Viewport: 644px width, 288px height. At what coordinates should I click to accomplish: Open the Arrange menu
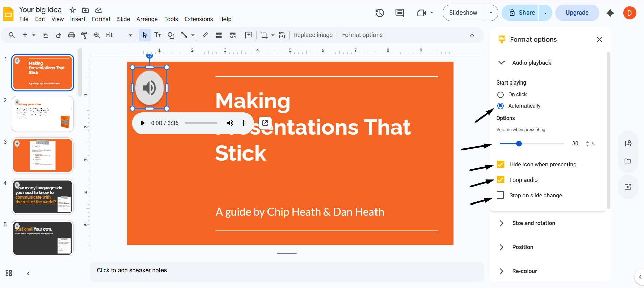coord(147,19)
